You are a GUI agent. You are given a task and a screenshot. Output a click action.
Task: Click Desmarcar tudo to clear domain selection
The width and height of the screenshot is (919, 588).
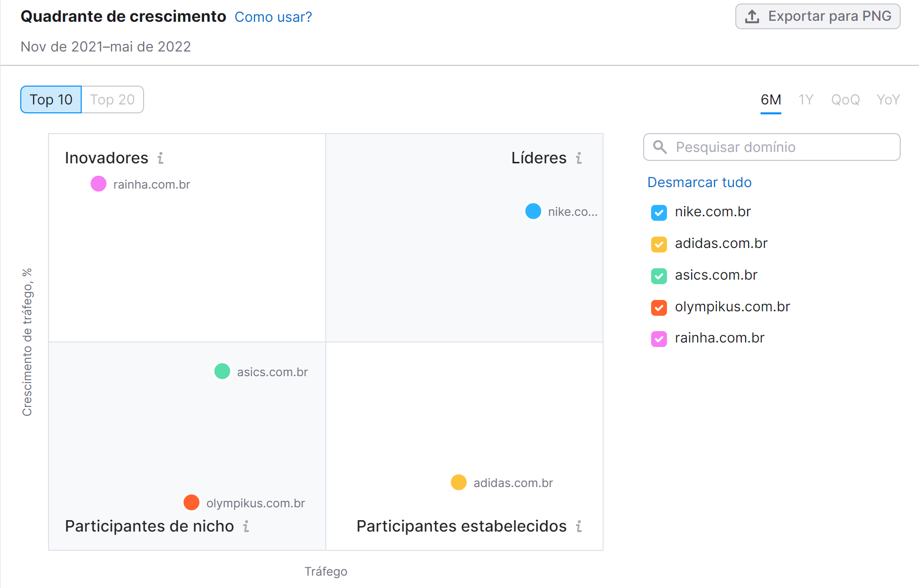coord(699,182)
